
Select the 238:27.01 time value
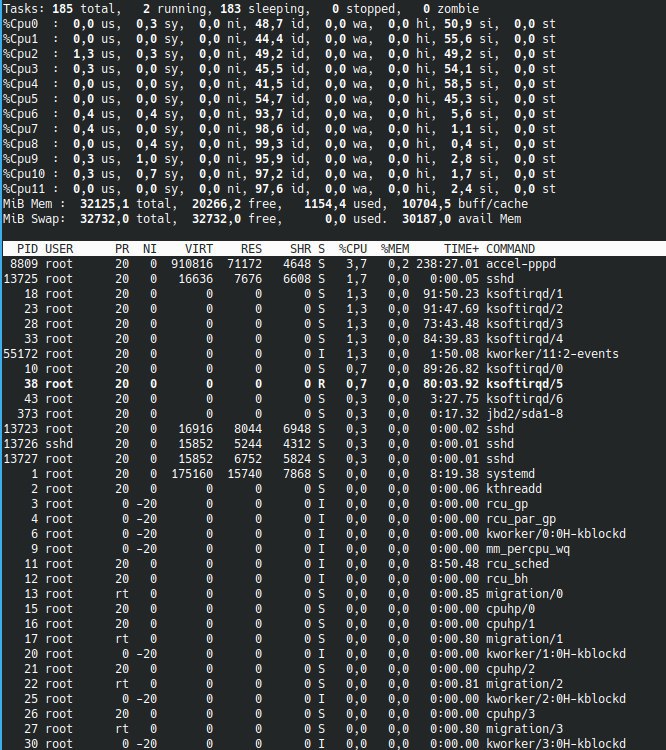447,264
